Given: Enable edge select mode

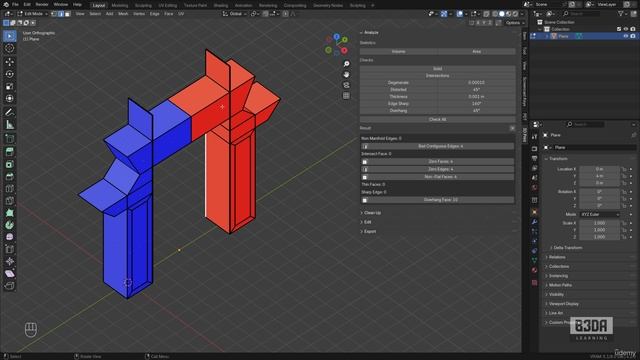Looking at the screenshot, I should pyautogui.click(x=61, y=14).
